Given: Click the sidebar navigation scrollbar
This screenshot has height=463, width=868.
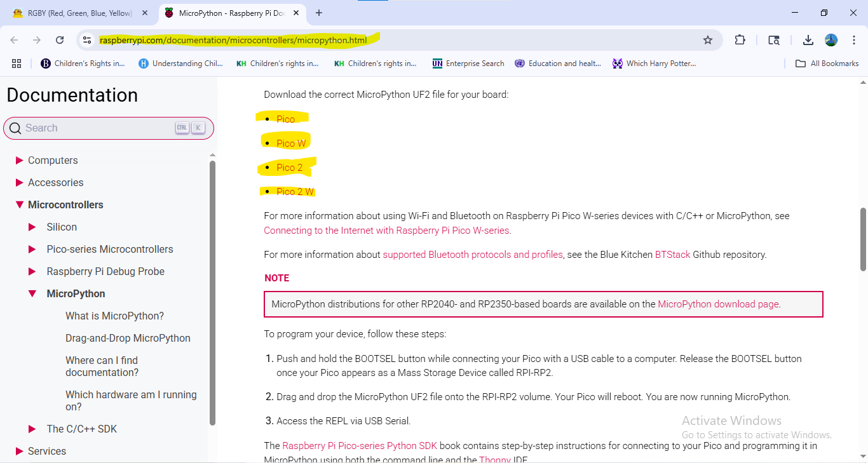Looking at the screenshot, I should click(x=212, y=292).
